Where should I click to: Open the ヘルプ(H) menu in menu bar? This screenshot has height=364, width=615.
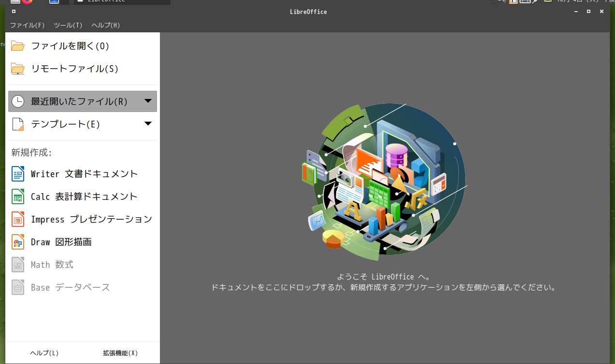point(106,25)
